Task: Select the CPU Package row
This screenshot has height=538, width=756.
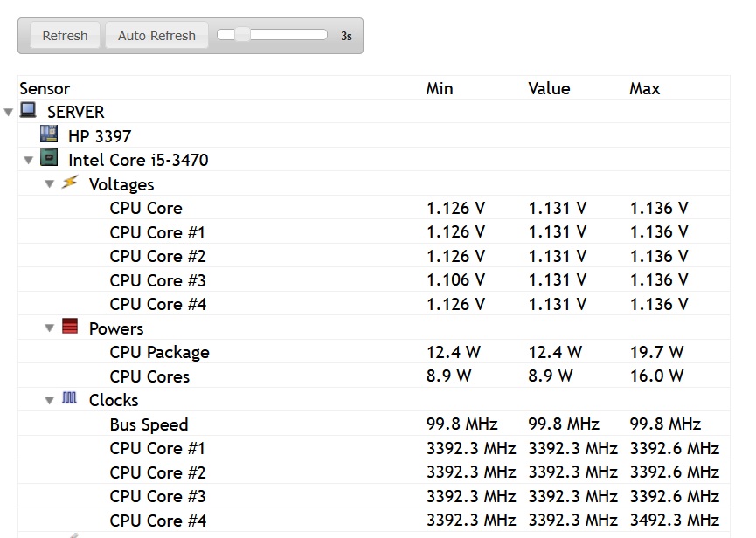Action: coord(374,352)
